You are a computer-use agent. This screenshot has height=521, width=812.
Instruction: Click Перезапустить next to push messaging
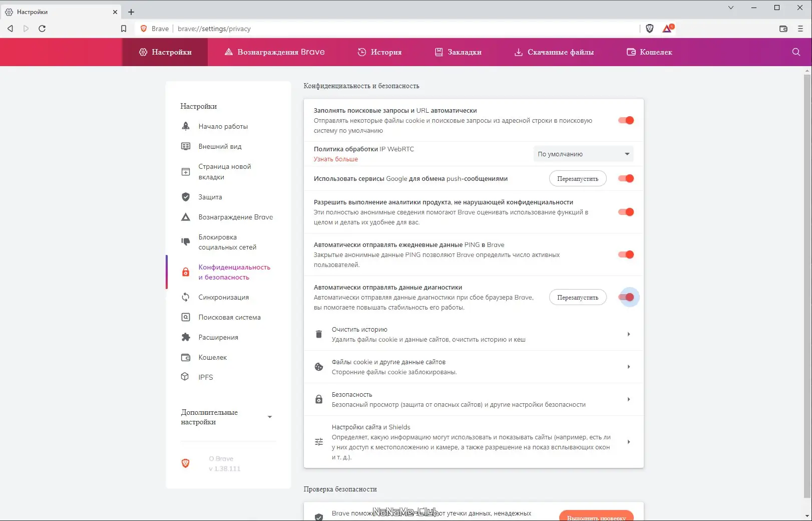[x=578, y=178]
